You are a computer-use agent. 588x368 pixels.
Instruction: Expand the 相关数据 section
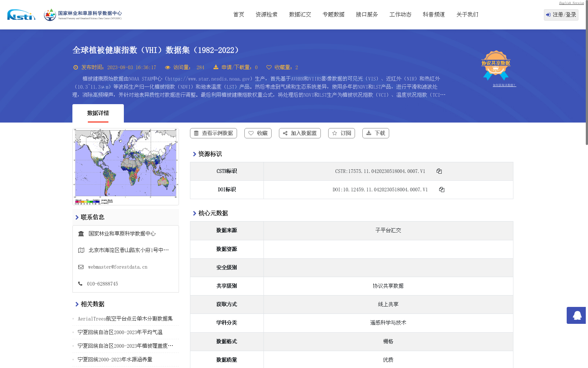coord(92,304)
